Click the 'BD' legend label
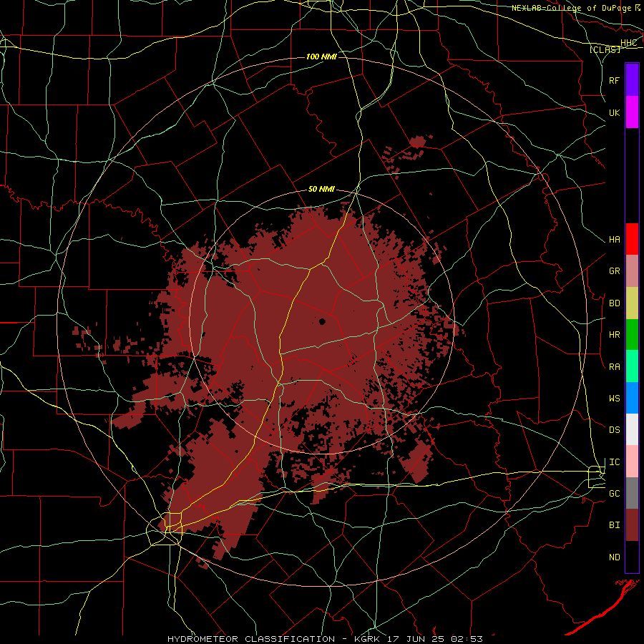The width and height of the screenshot is (644, 644). coord(615,303)
